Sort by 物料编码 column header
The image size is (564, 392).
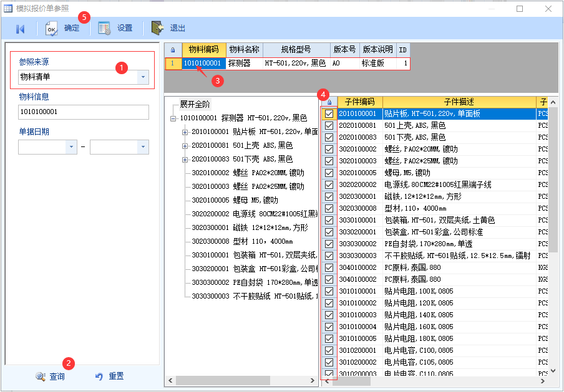(x=204, y=50)
